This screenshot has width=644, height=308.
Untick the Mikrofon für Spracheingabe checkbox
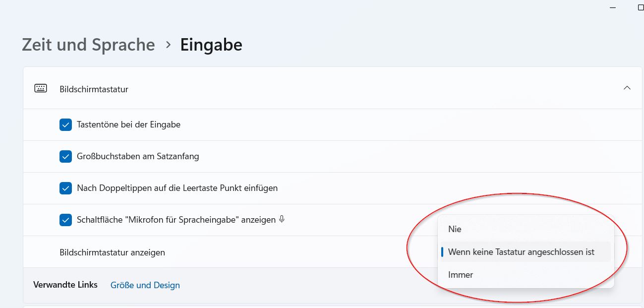[65, 220]
